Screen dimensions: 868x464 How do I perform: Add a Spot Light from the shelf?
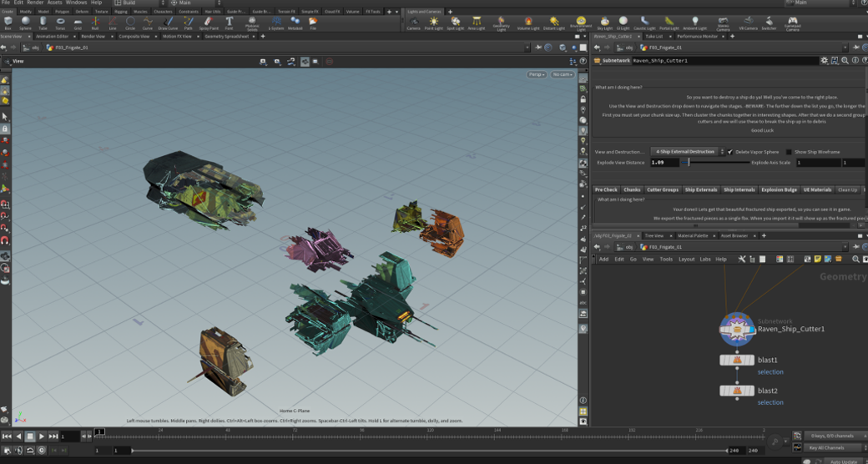455,23
